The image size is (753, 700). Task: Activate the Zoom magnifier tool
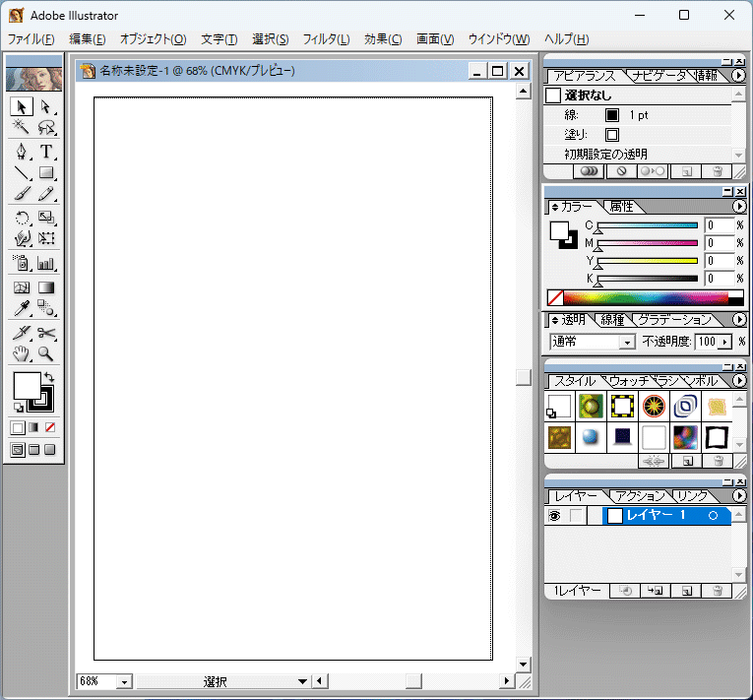pyautogui.click(x=46, y=354)
